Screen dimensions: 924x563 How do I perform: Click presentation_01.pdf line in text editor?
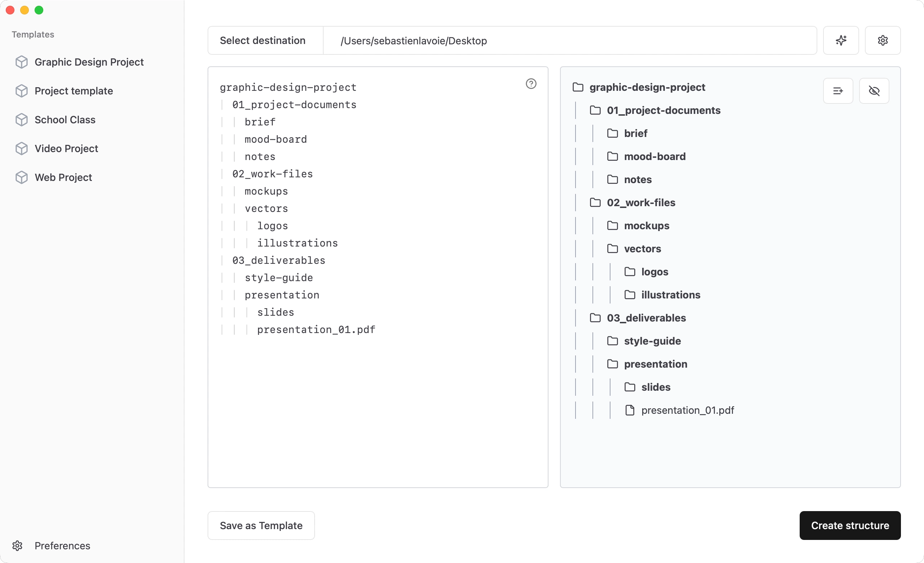[316, 329]
